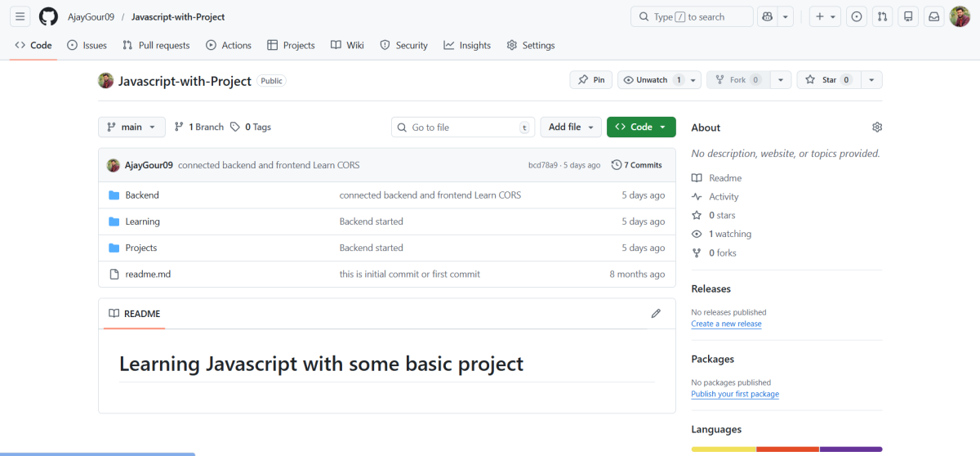Open the Copilot chat icon
The width and height of the screenshot is (980, 456).
pos(766,16)
